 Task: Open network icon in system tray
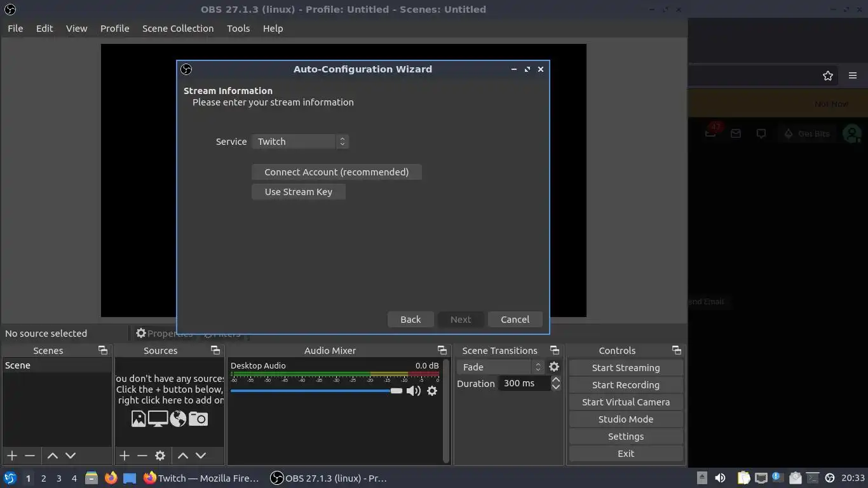761,478
